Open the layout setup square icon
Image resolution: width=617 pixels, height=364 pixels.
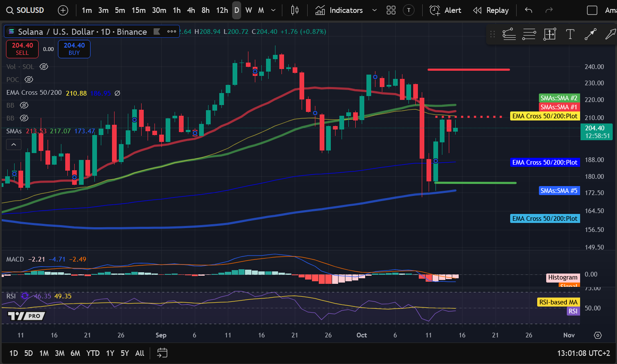coord(592,10)
